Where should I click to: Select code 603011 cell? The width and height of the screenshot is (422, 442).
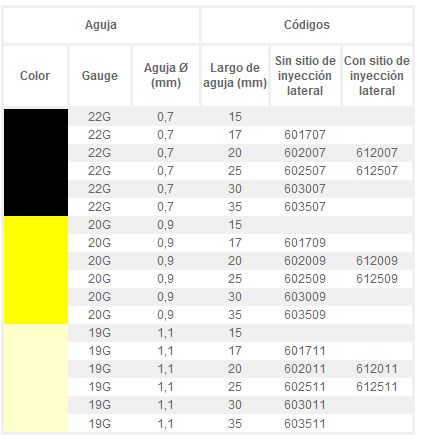coord(305,405)
